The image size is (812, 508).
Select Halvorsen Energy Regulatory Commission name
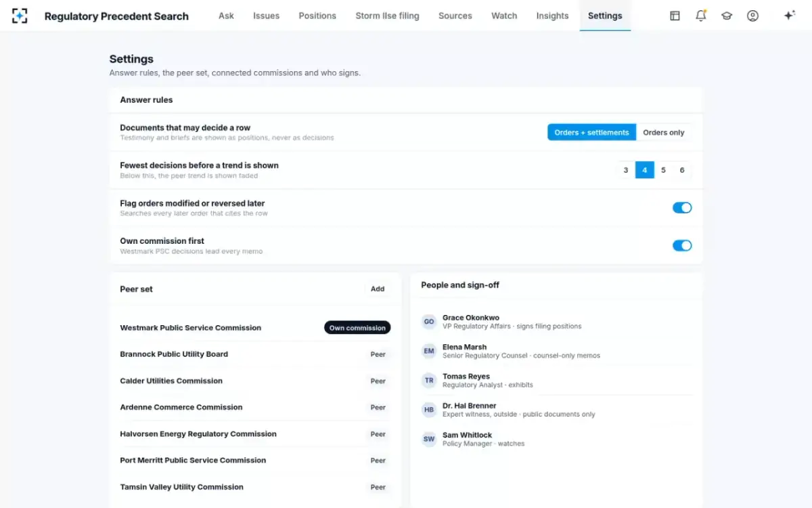tap(198, 433)
